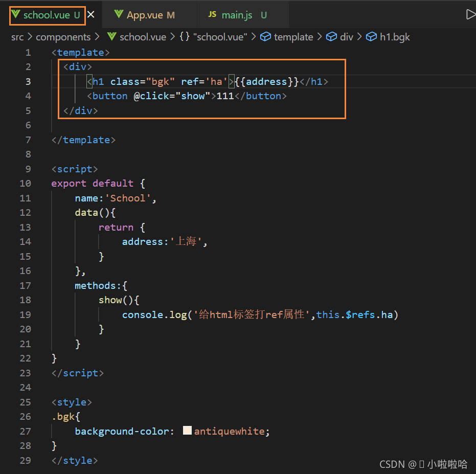Image resolution: width=476 pixels, height=474 pixels.
Task: Click the address:'上海' line
Action: [165, 242]
